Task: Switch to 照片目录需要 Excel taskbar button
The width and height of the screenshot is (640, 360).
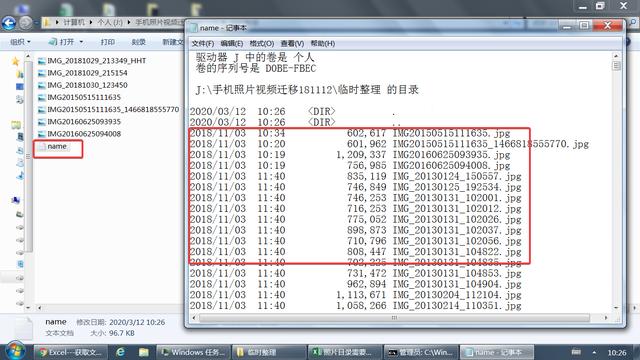Action: pos(344,352)
